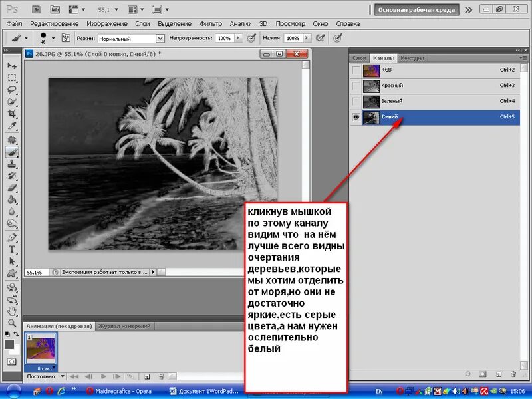532x399 pixels.
Task: Launch Mini Bridge
Action: click(x=55, y=9)
